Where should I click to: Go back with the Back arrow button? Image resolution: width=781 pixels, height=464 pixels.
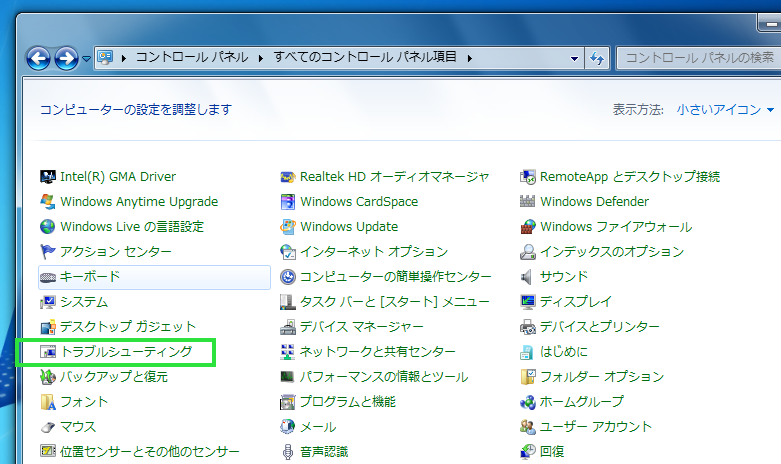[x=38, y=58]
